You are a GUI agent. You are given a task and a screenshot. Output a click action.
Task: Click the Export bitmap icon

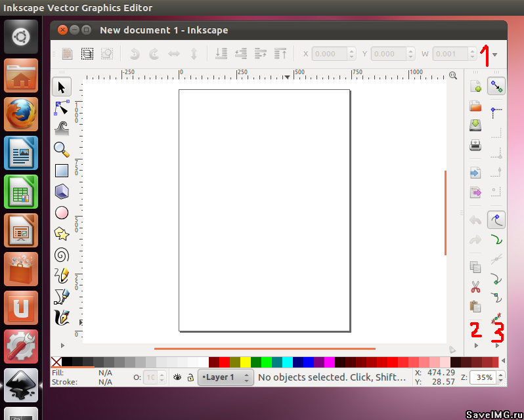pyautogui.click(x=475, y=192)
